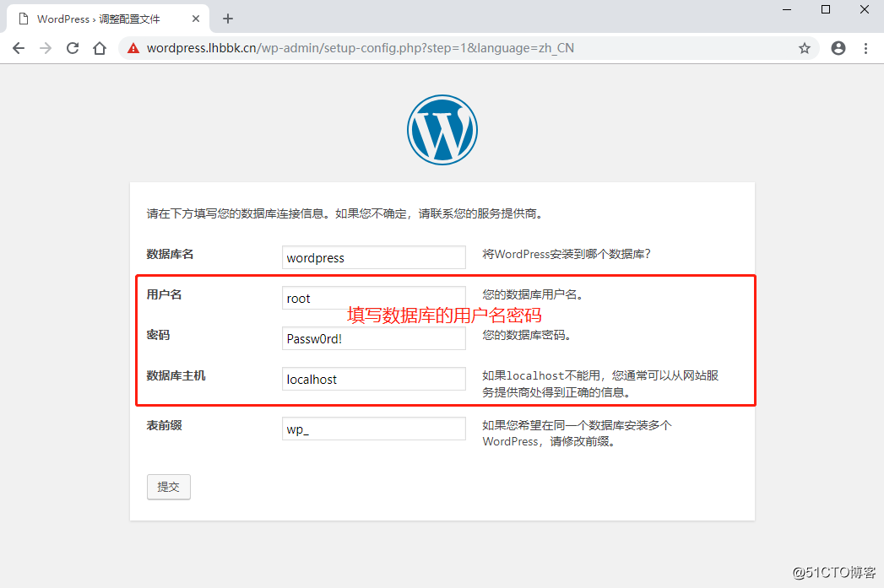Reload the page with refresh icon
This screenshot has width=884, height=588.
point(73,48)
